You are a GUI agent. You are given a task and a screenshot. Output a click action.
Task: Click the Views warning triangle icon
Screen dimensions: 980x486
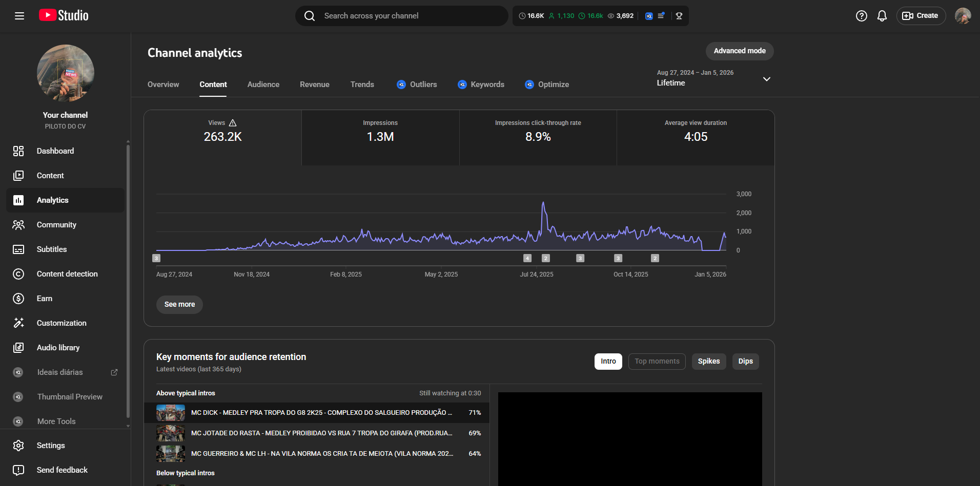pyautogui.click(x=233, y=123)
